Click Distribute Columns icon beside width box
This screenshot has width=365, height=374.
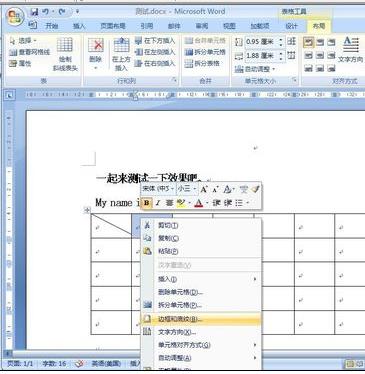tap(292, 55)
